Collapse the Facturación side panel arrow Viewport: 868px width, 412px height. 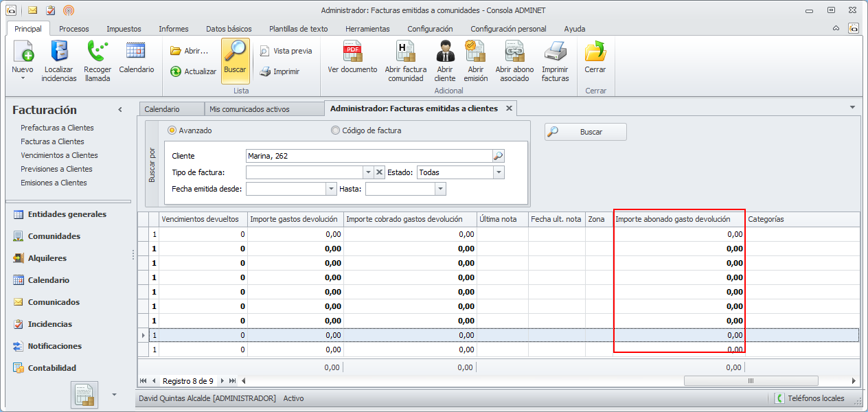pyautogui.click(x=120, y=110)
